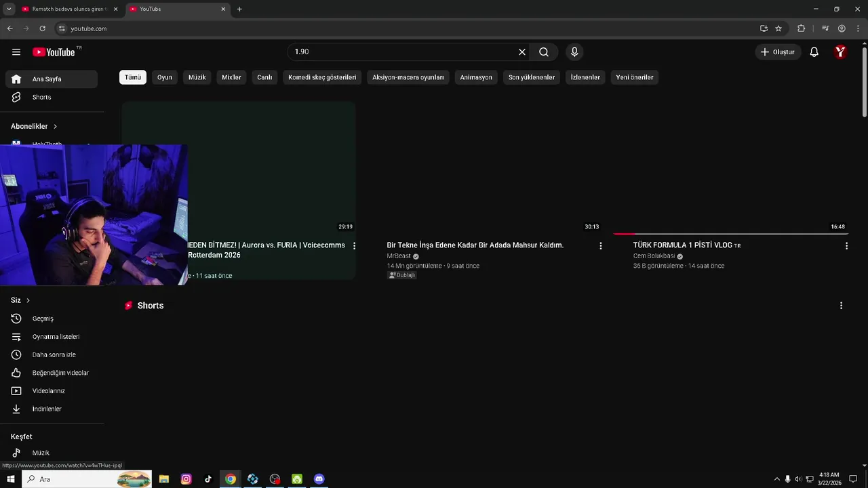This screenshot has height=488, width=868.
Task: Start voice search with the microphone
Action: click(574, 52)
